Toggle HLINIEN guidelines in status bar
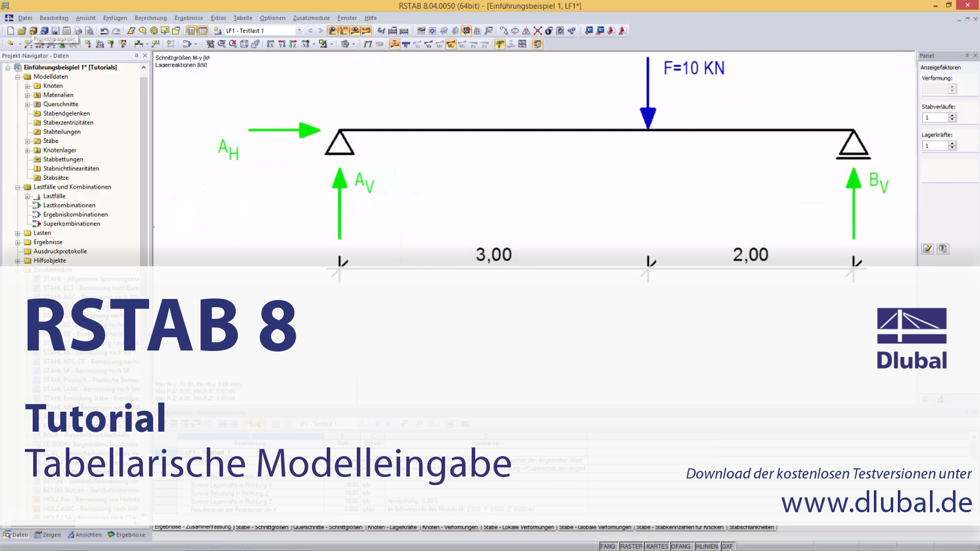The height and width of the screenshot is (551, 980). point(706,546)
